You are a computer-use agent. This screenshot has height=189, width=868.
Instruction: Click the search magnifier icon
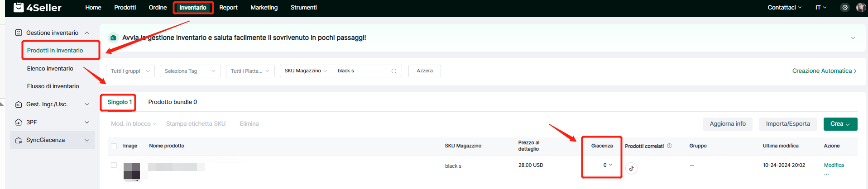[394, 71]
